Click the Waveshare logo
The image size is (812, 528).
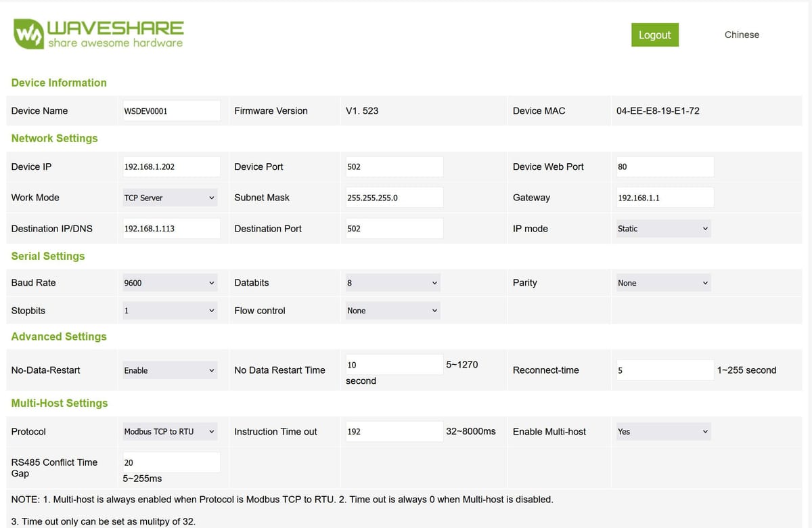pos(99,34)
